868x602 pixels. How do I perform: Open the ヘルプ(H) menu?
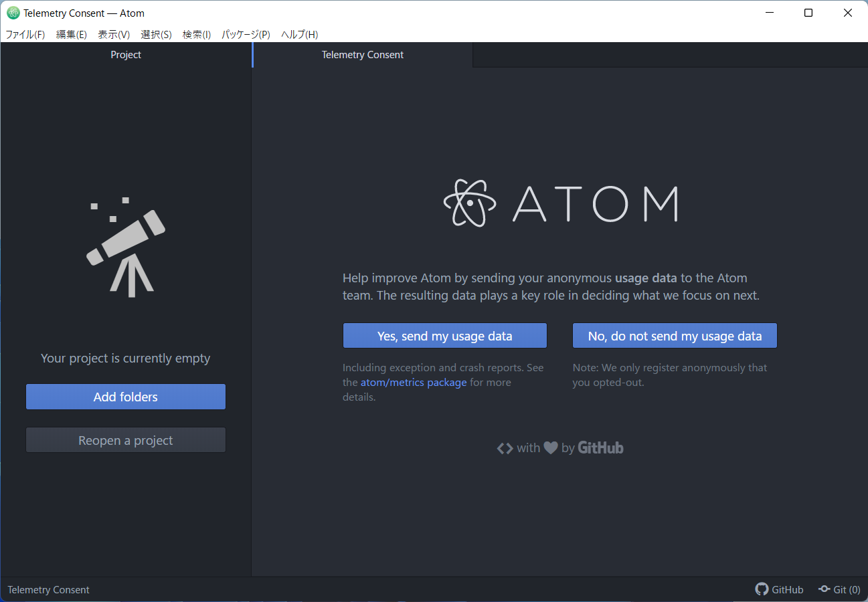click(299, 34)
